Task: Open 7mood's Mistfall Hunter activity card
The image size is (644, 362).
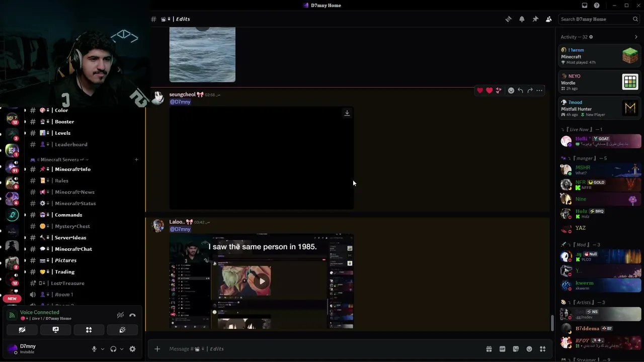Action: (600, 108)
